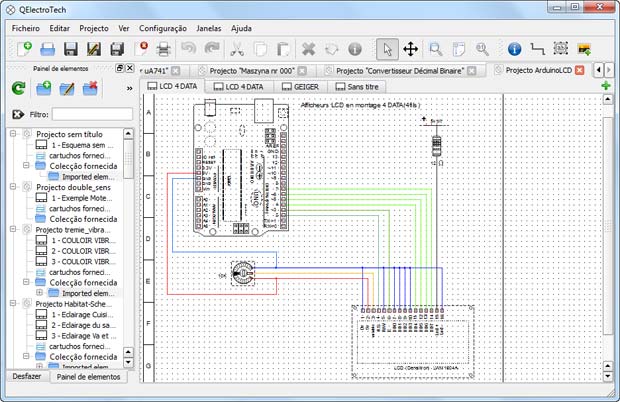Switch to the GEIGER sheet tab
Viewport: 620px width, 402px height.
pyautogui.click(x=301, y=87)
